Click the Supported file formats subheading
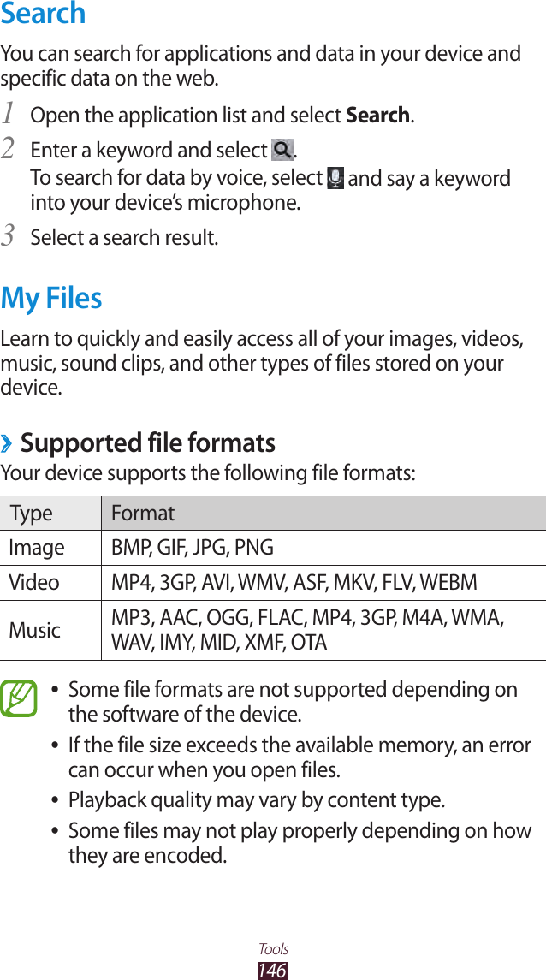Viewport: 546px width, 980px height. (147, 443)
